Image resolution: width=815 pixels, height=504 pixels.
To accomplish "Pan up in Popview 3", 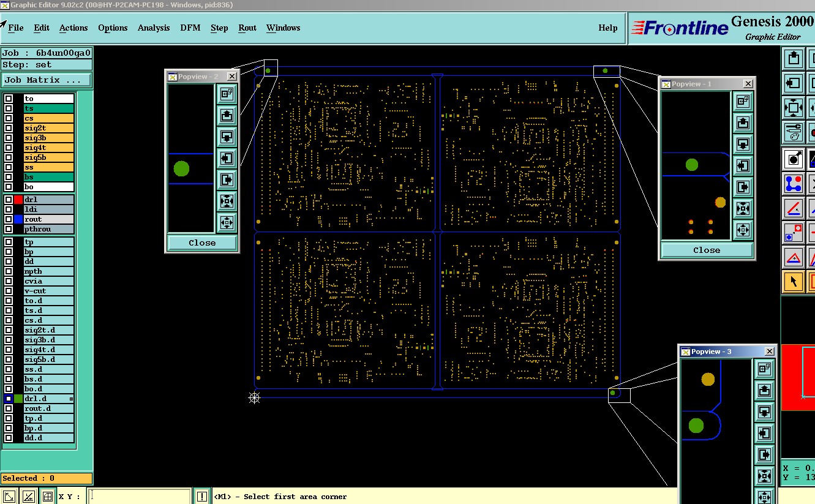I will [x=764, y=390].
